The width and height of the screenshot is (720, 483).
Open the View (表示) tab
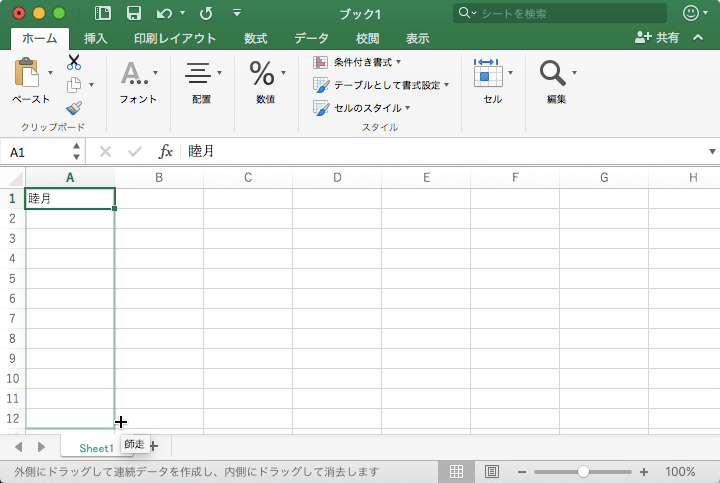click(417, 38)
